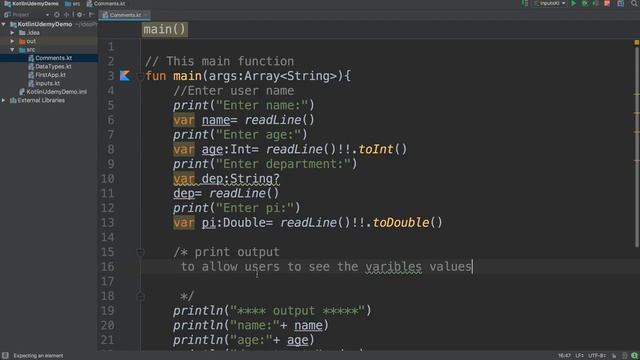Click the var keyword on line 10
Image resolution: width=640 pixels, height=360 pixels.
point(184,179)
